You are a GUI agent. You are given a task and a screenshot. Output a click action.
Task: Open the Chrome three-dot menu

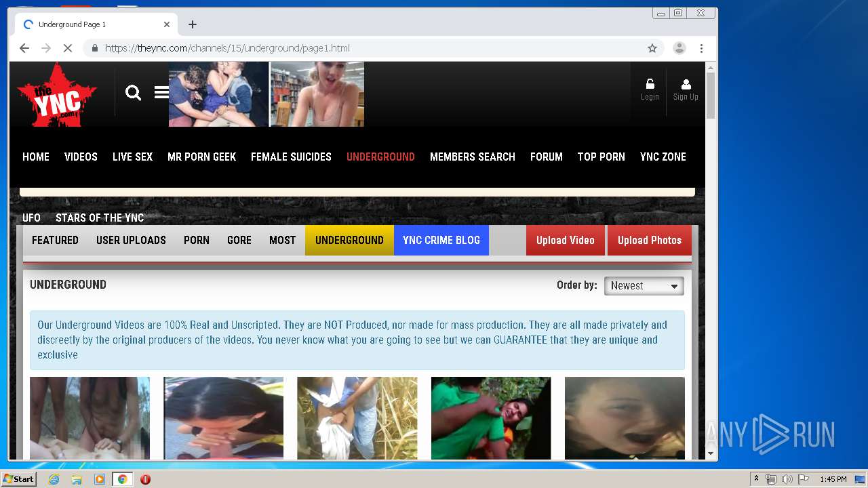[701, 48]
